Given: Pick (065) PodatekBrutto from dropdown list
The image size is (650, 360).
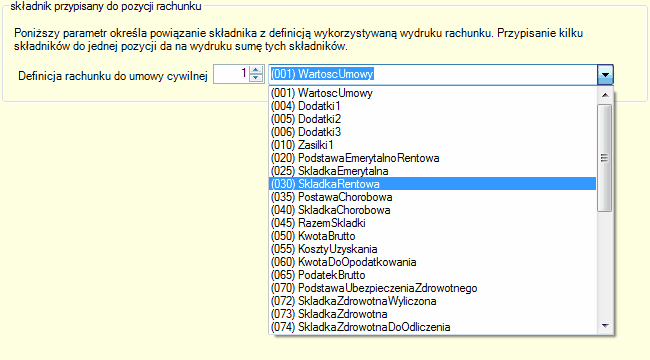Looking at the screenshot, I should pyautogui.click(x=432, y=275).
